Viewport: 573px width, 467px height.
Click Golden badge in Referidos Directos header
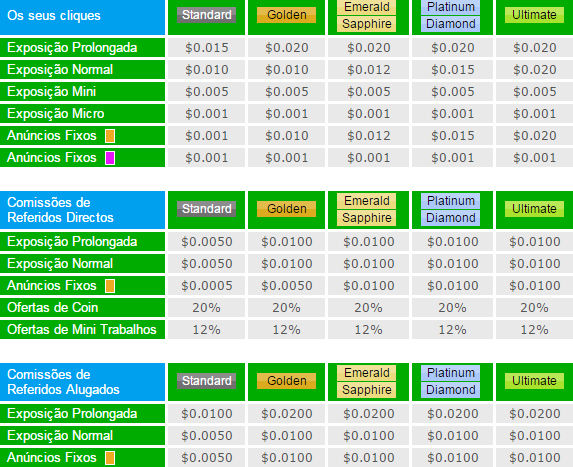[x=286, y=209]
